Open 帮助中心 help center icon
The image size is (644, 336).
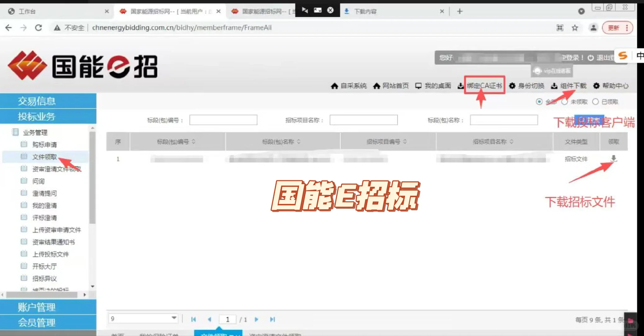point(610,86)
